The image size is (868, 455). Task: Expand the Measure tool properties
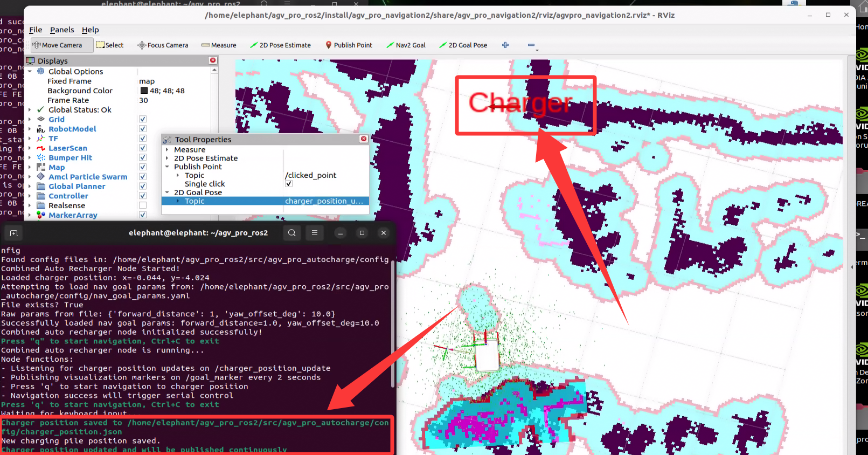[x=167, y=150]
